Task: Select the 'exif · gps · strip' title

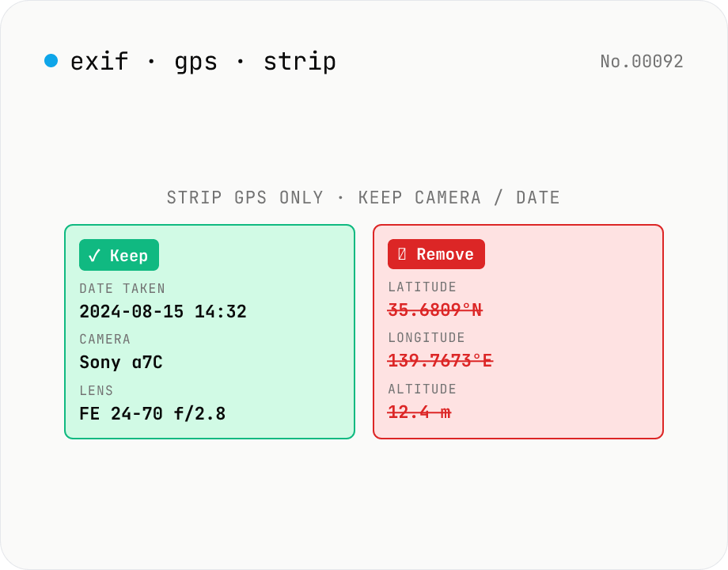Action: (203, 62)
